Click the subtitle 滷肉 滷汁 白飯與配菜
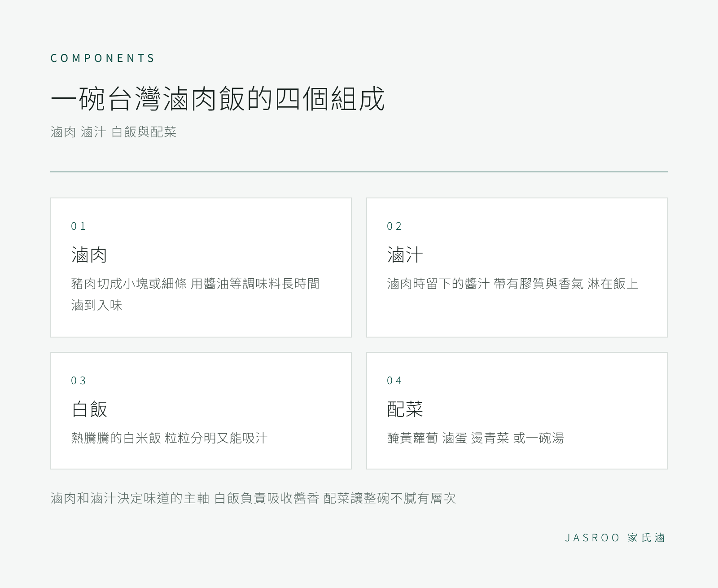 114,132
